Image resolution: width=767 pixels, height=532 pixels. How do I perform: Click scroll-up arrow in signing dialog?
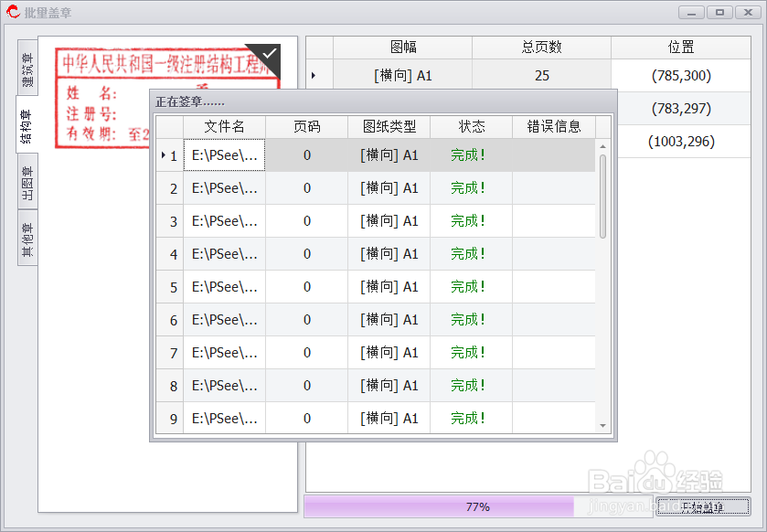(x=602, y=146)
